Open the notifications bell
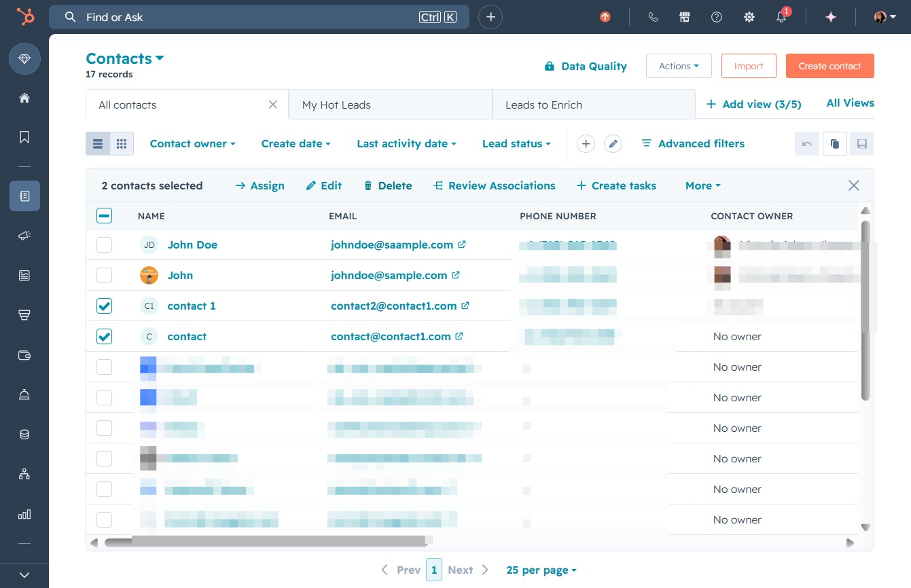 782,17
